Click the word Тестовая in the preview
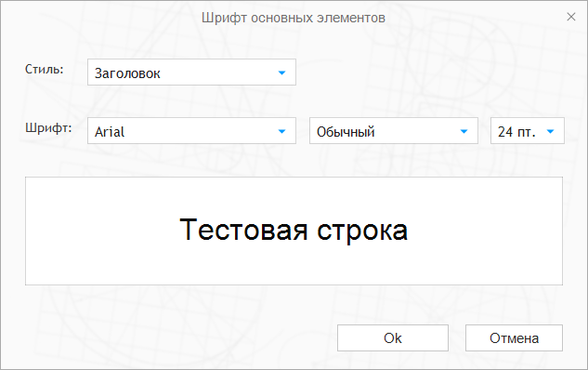The image size is (588, 370). [243, 230]
